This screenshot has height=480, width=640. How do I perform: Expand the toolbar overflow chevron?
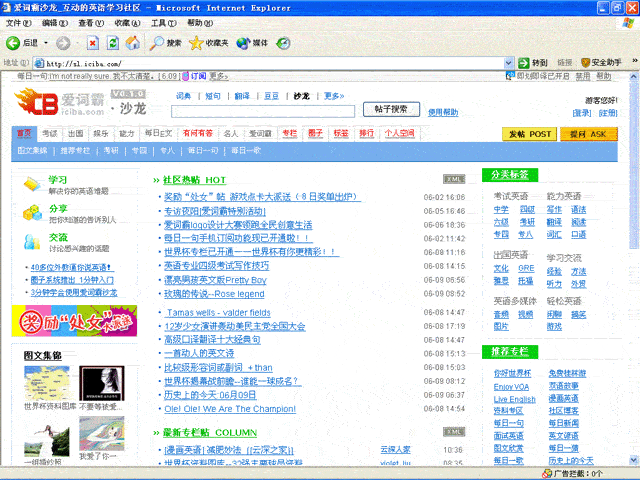click(x=634, y=61)
